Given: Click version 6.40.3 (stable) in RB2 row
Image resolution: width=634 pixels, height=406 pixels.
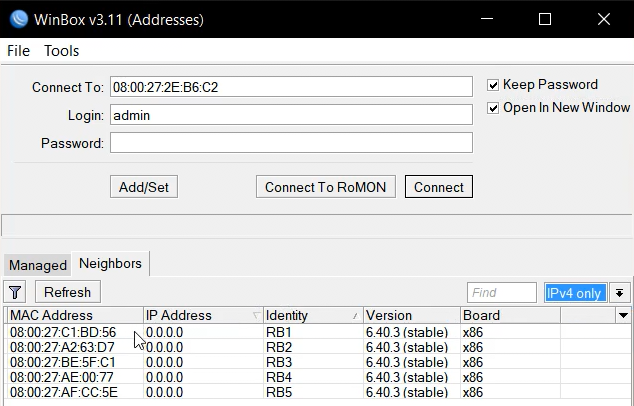Looking at the screenshot, I should (x=407, y=347).
